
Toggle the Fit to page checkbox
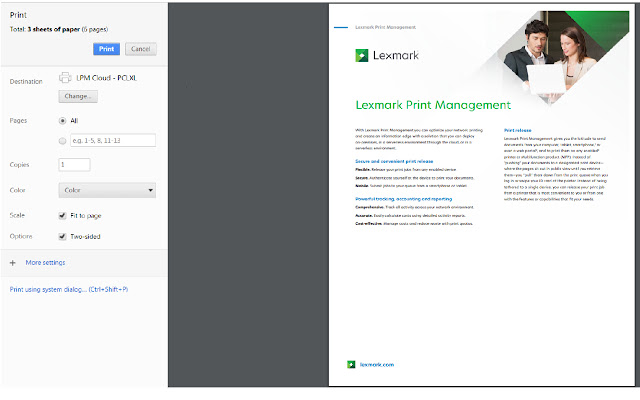[x=64, y=215]
